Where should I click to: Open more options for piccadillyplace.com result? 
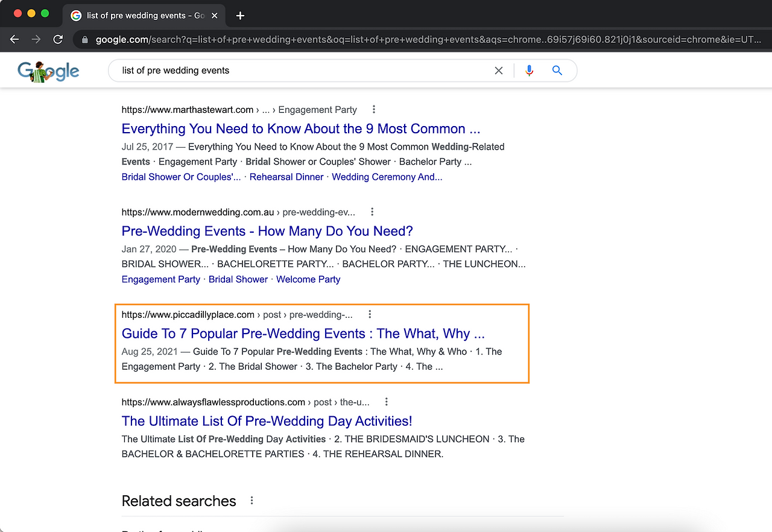pyautogui.click(x=370, y=314)
